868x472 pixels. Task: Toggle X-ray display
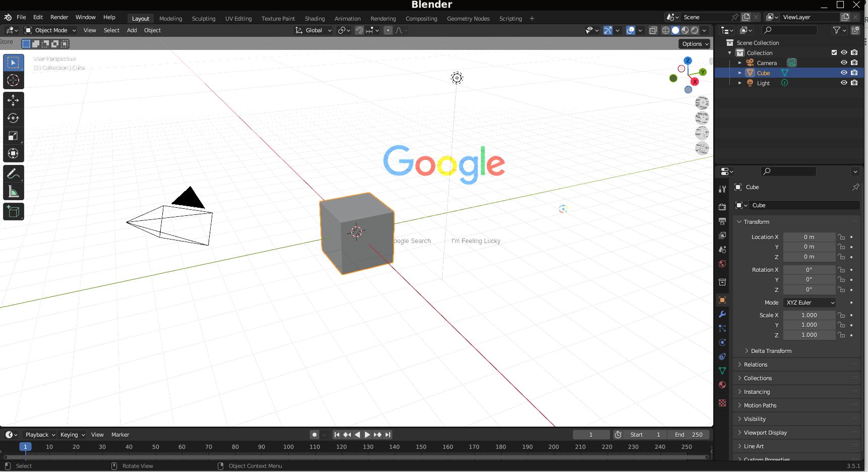(653, 30)
